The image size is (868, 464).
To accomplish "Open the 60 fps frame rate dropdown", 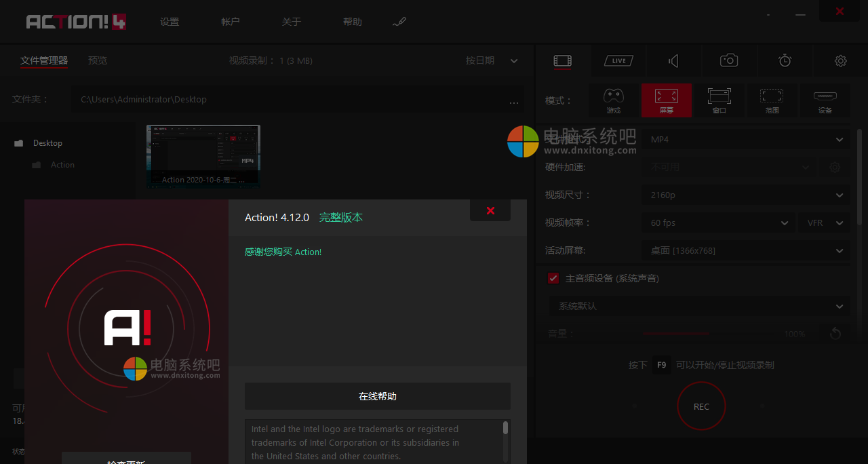I will (x=718, y=223).
